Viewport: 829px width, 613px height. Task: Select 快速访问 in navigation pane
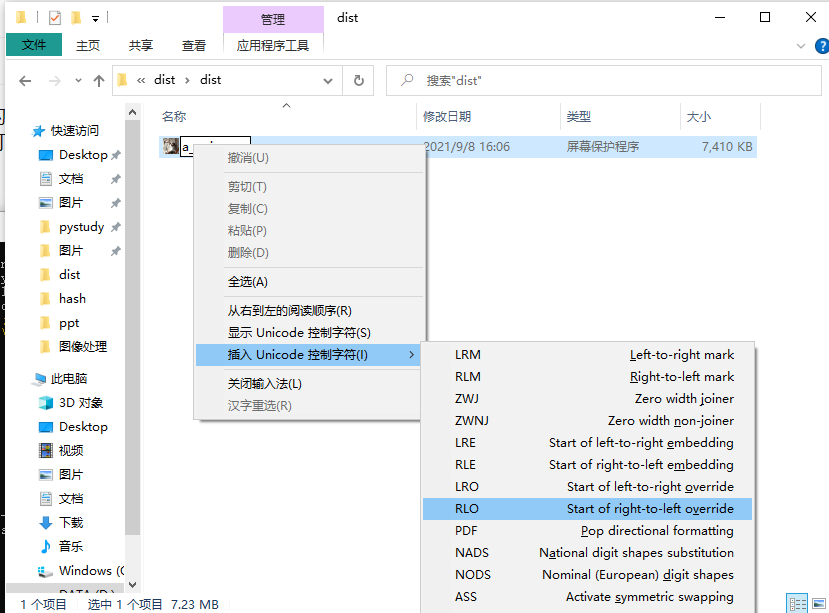(x=75, y=131)
